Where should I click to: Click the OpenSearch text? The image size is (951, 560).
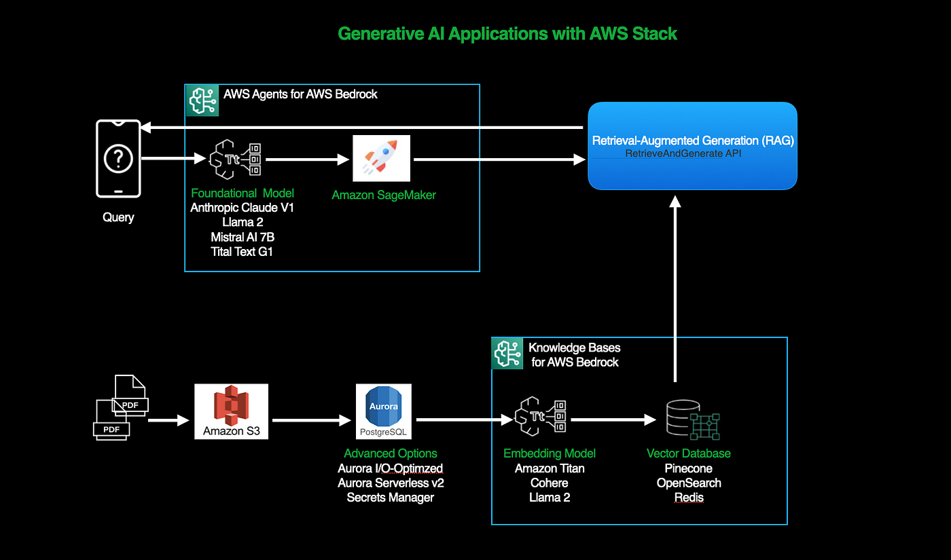pos(689,483)
